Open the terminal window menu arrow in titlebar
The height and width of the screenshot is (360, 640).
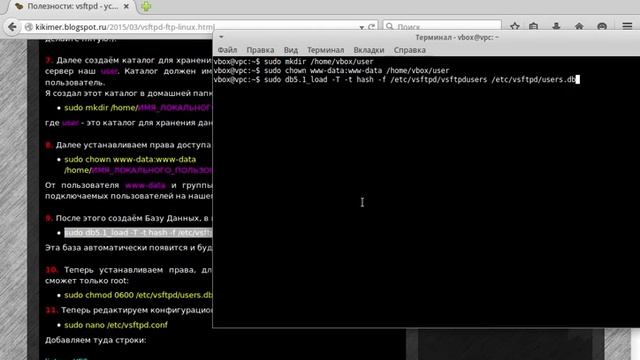coord(221,37)
